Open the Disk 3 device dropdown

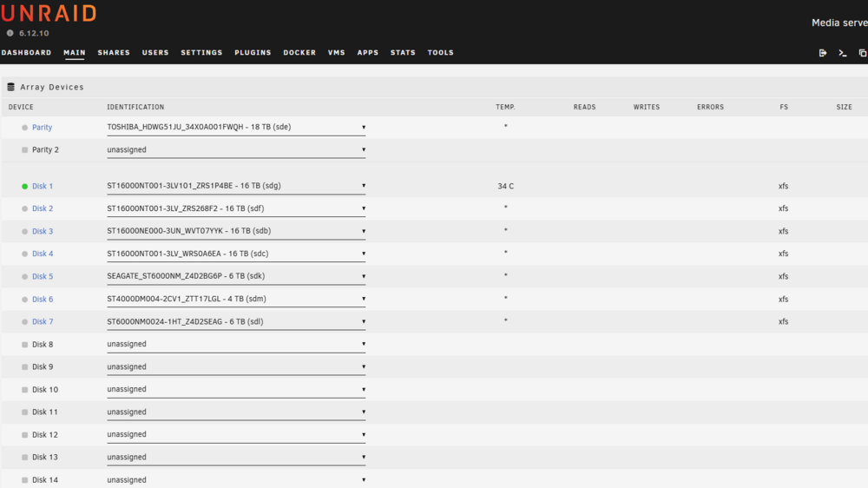[x=236, y=231]
